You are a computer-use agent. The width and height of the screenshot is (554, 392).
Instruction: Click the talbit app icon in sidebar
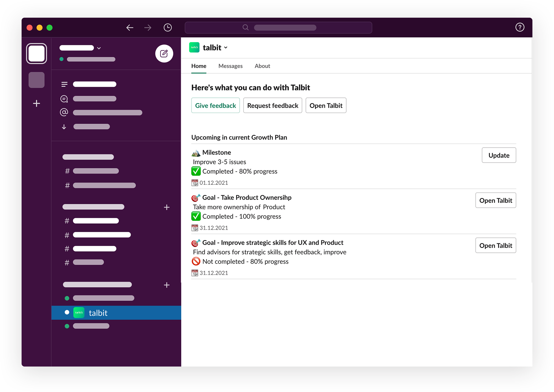(79, 313)
